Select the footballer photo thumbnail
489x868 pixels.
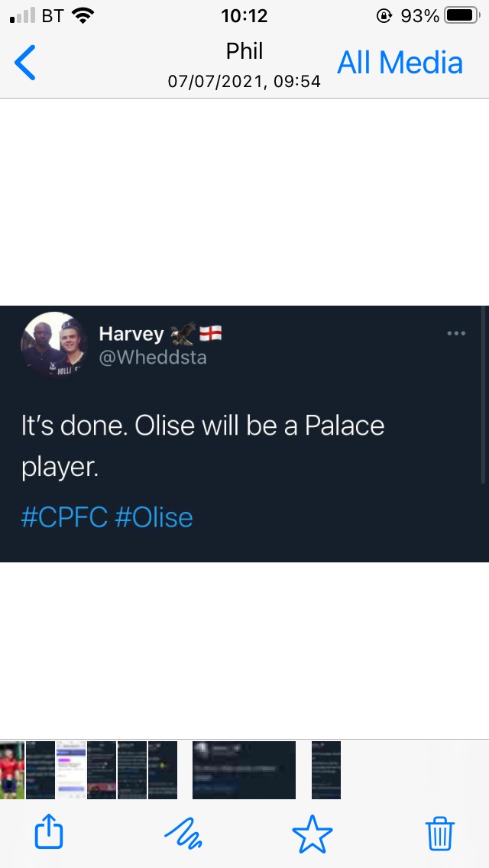click(11, 769)
